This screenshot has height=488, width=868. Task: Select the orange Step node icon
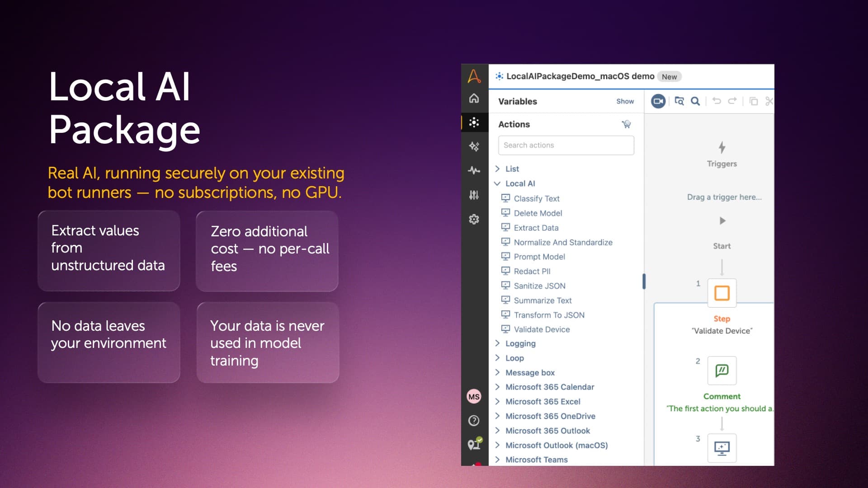click(x=722, y=293)
